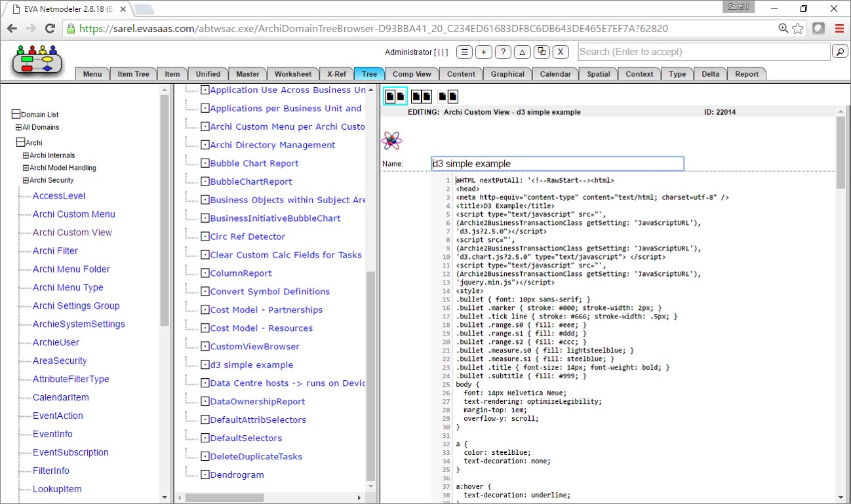Click the X toolbar button
The height and width of the screenshot is (504, 851).
(561, 52)
